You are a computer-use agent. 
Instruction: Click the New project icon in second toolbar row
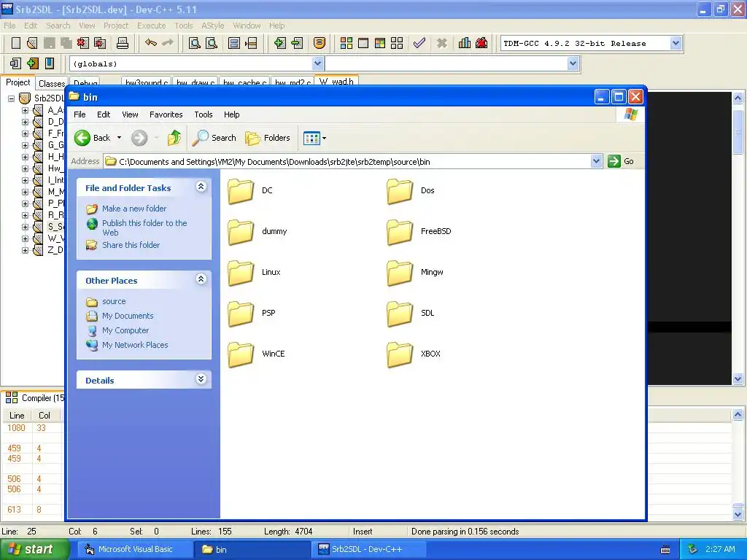[16, 63]
